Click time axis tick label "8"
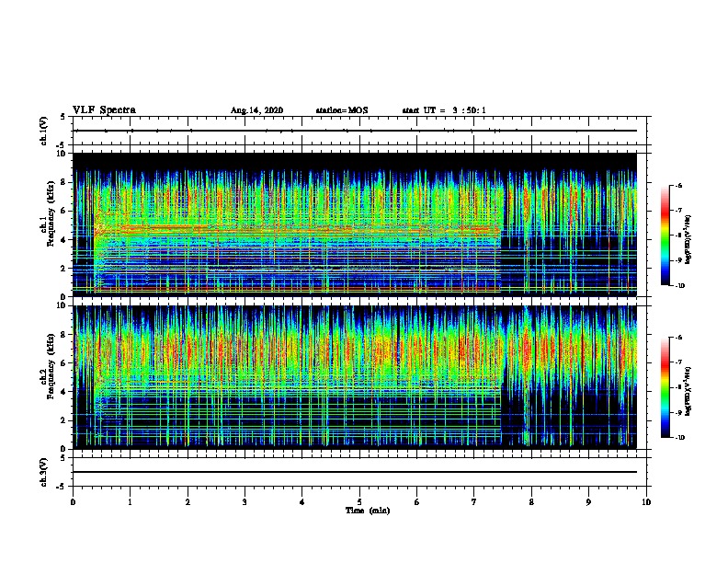This screenshot has width=728, height=563. (x=531, y=502)
